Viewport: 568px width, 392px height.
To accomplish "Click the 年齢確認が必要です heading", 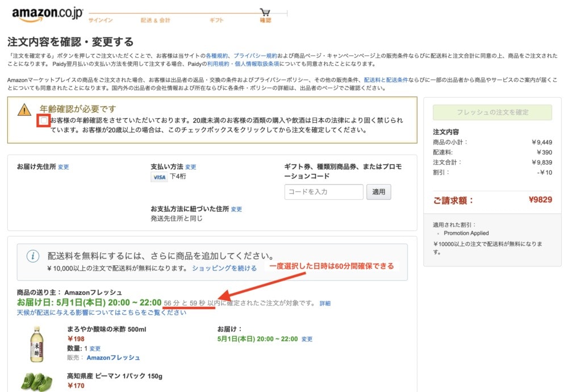I will [78, 109].
